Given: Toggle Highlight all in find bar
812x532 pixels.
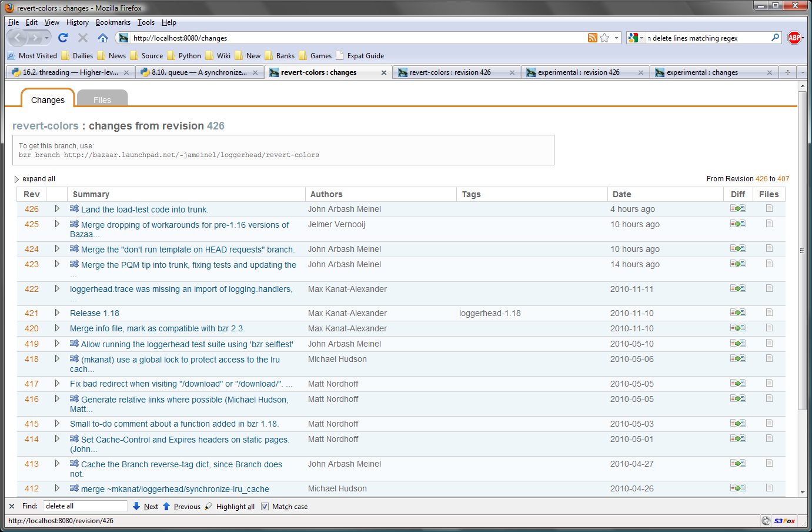Looking at the screenshot, I should pos(235,506).
